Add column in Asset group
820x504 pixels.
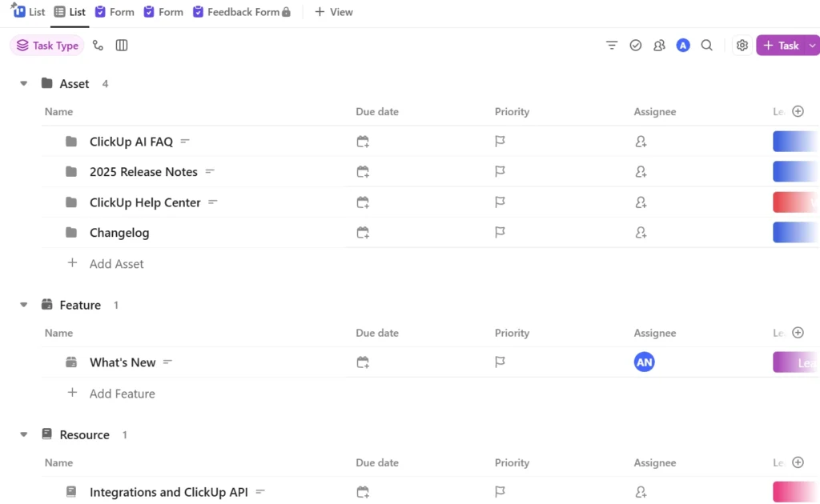click(x=798, y=111)
